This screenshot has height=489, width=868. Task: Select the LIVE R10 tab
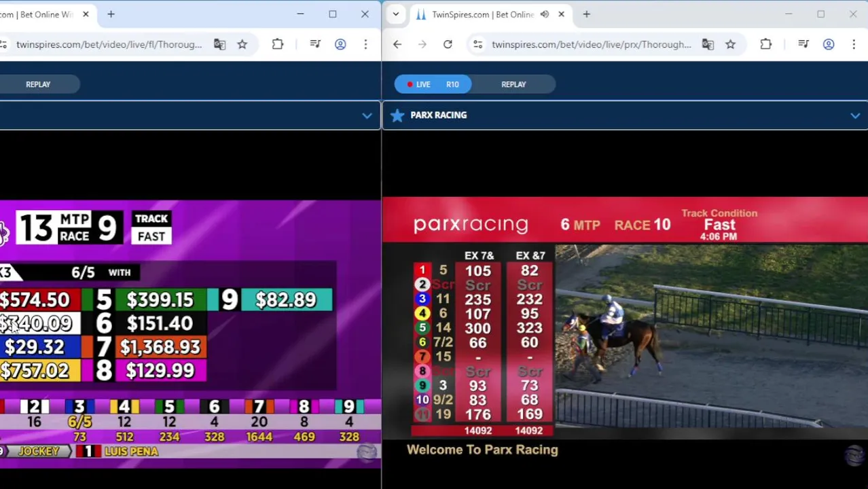point(433,84)
